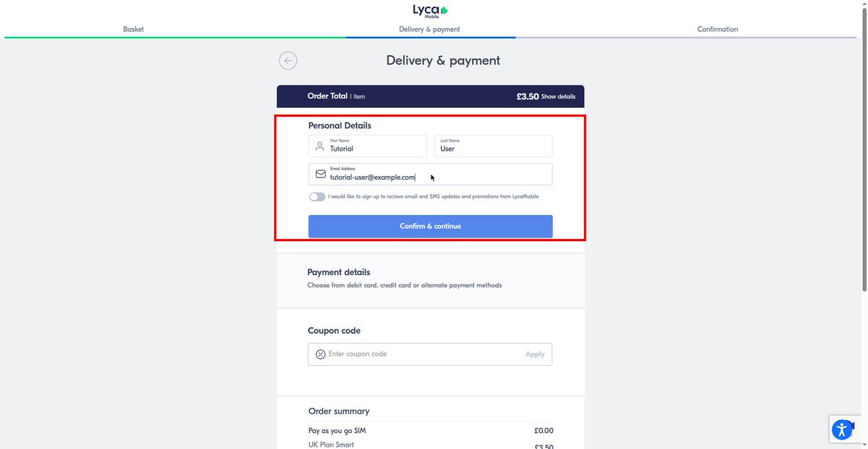Screen dimensions: 868x449
Task: Click the Lyca Mobile logo
Action: (430, 11)
